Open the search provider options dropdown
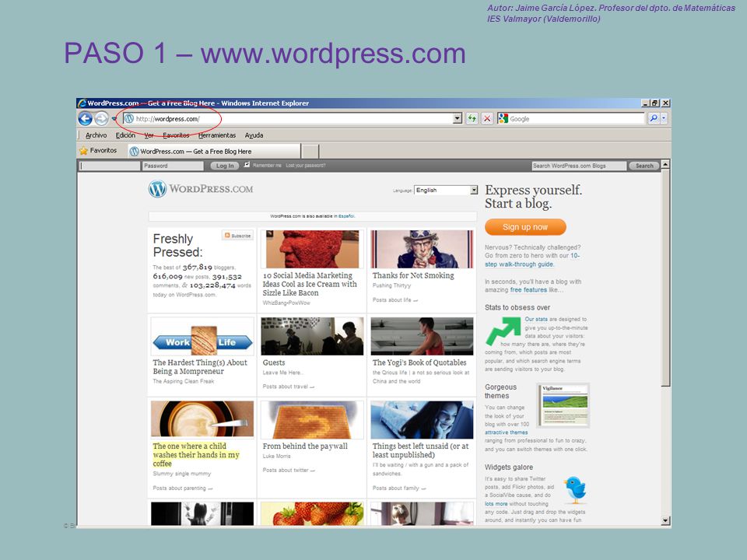The width and height of the screenshot is (747, 560). (664, 118)
